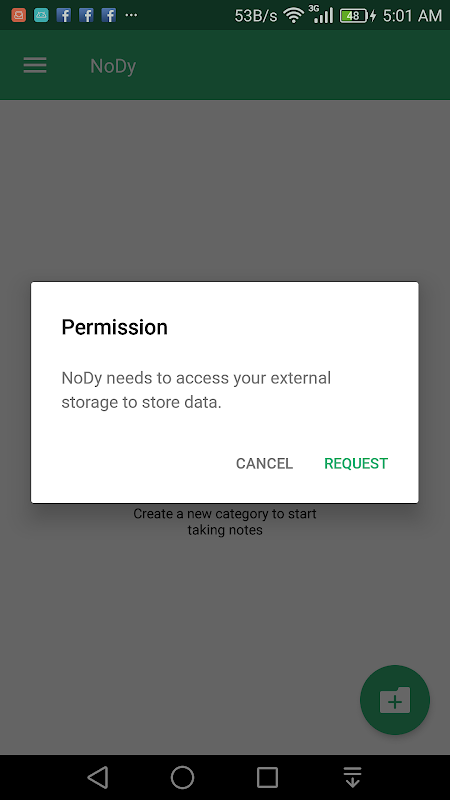
Task: Tap the battery indicator icon
Action: [355, 16]
